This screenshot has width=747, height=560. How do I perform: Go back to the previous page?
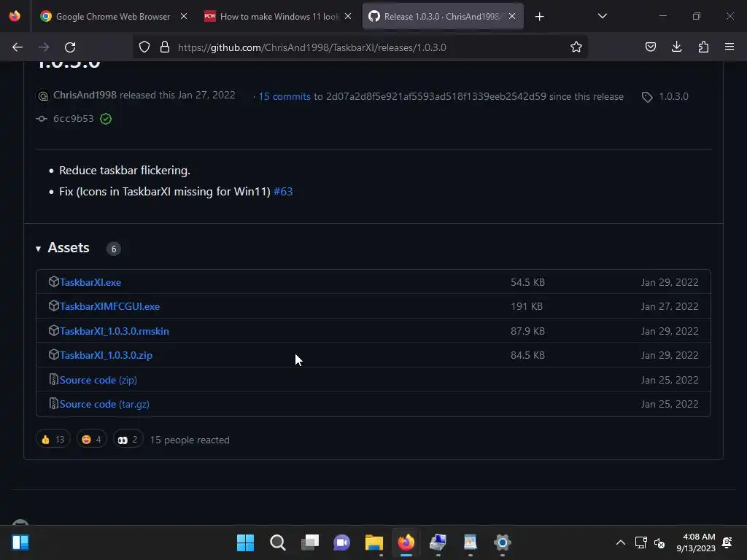coord(18,47)
